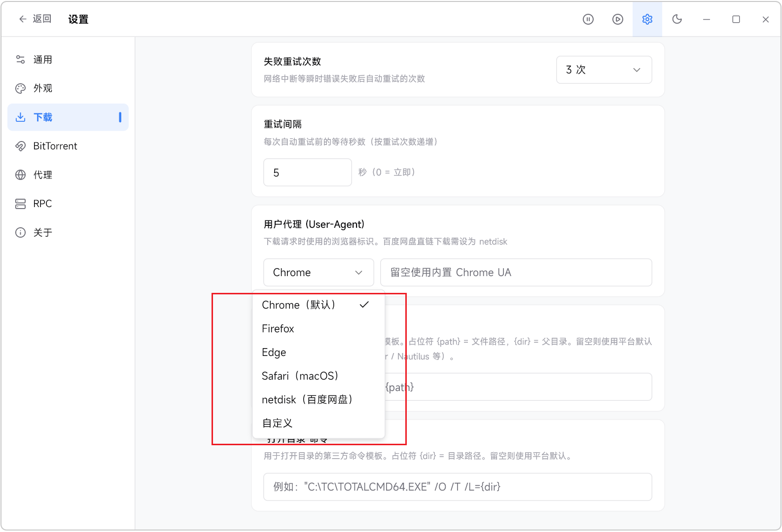Screen dimensions: 782x532
Task: Click the BitTorrent link icon in the sidebar
Action: (20, 146)
